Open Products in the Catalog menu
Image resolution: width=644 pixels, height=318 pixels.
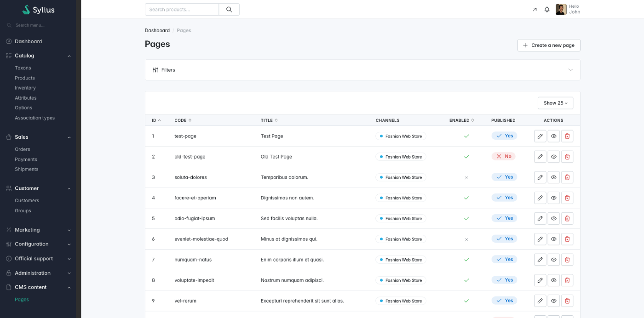point(25,78)
